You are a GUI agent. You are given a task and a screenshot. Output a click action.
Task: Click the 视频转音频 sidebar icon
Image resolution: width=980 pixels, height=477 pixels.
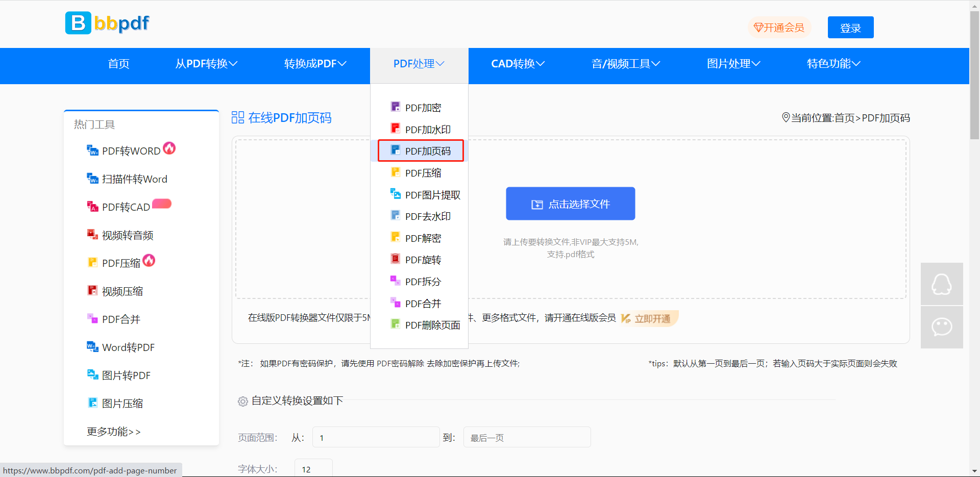[92, 235]
